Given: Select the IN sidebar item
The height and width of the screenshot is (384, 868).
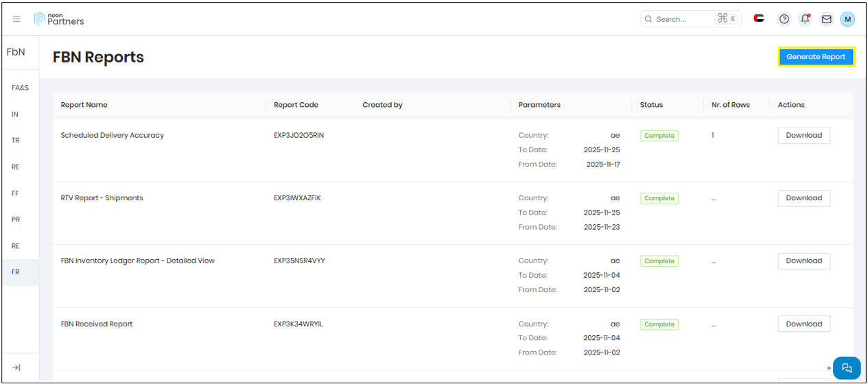Looking at the screenshot, I should pos(15,115).
